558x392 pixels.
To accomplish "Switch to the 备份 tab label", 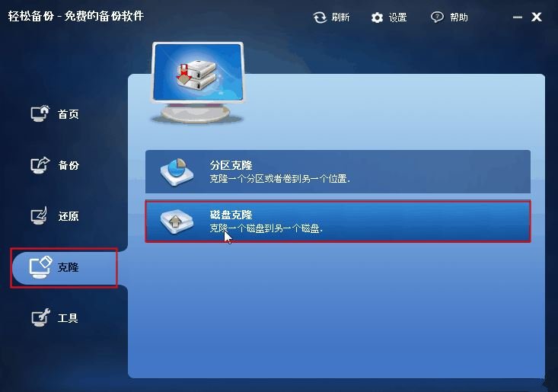I will [x=69, y=165].
